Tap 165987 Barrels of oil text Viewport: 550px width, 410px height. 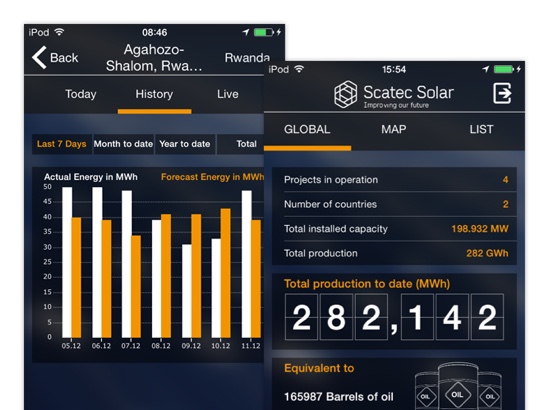[338, 397]
